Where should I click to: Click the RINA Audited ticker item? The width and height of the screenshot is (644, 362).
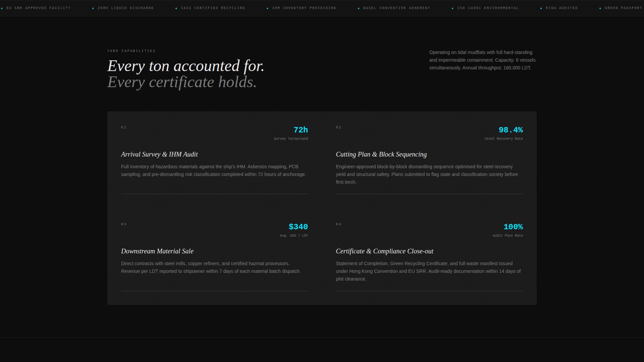(x=561, y=8)
